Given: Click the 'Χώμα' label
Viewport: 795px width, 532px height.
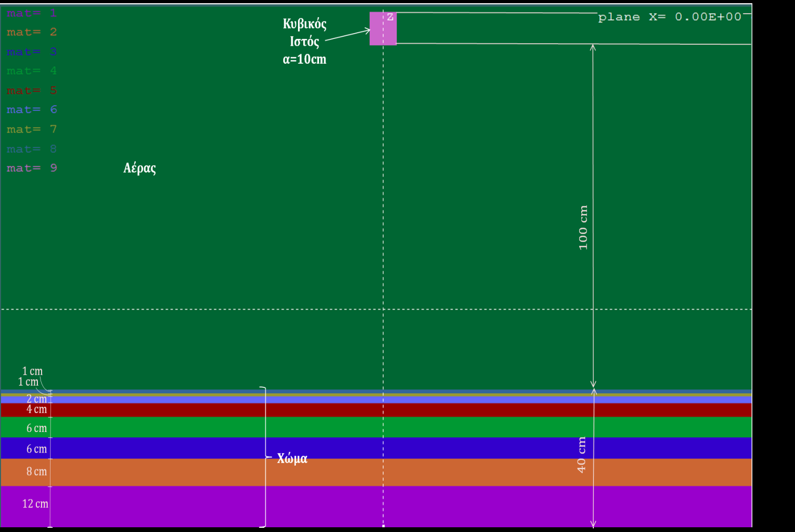Looking at the screenshot, I should pos(292,458).
